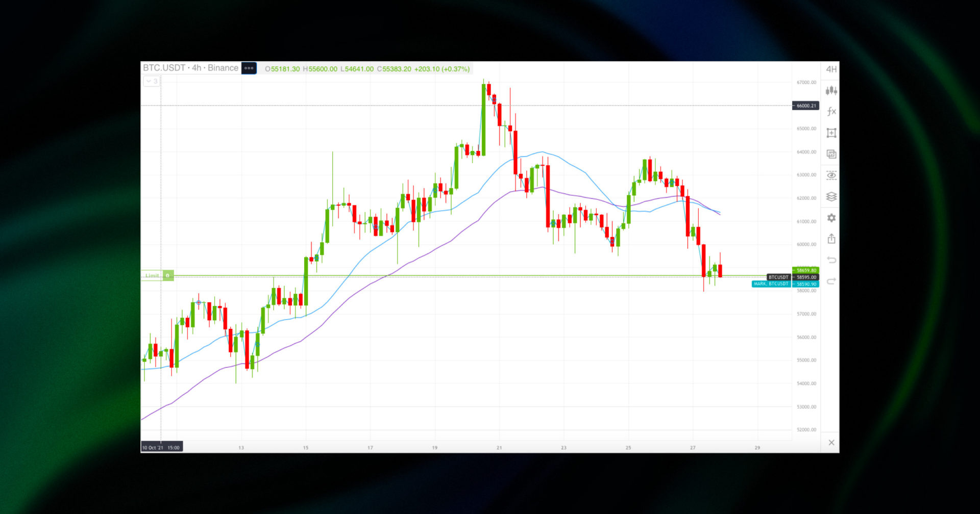
Task: Open the three-dots options menu beside Binance
Action: click(249, 68)
